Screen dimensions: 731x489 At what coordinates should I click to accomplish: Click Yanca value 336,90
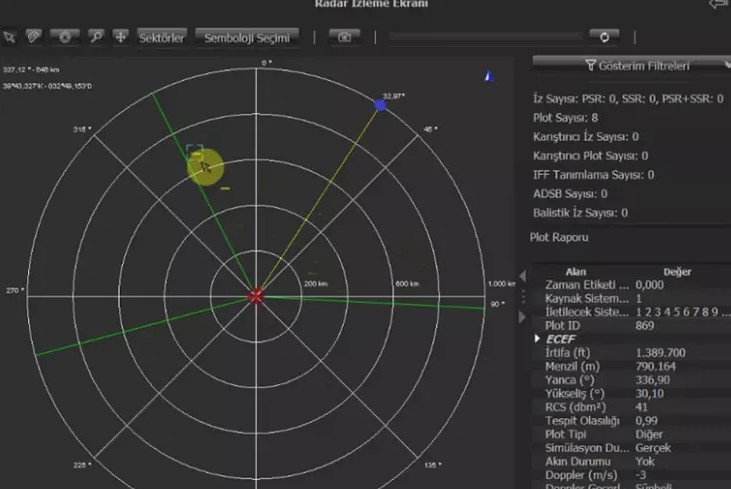click(x=653, y=380)
